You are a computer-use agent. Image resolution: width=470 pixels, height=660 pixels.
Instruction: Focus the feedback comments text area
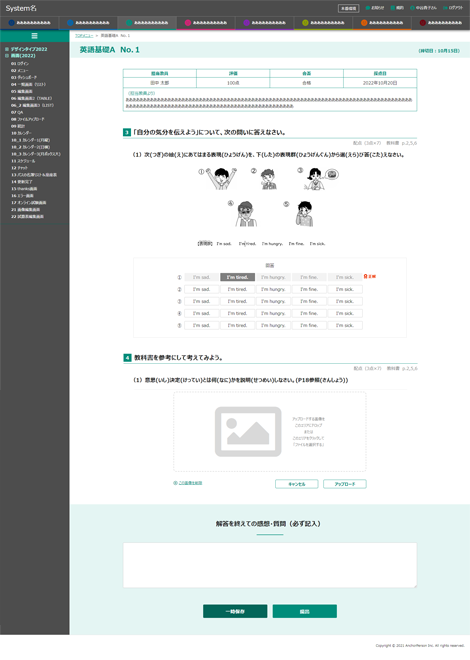tap(270, 565)
